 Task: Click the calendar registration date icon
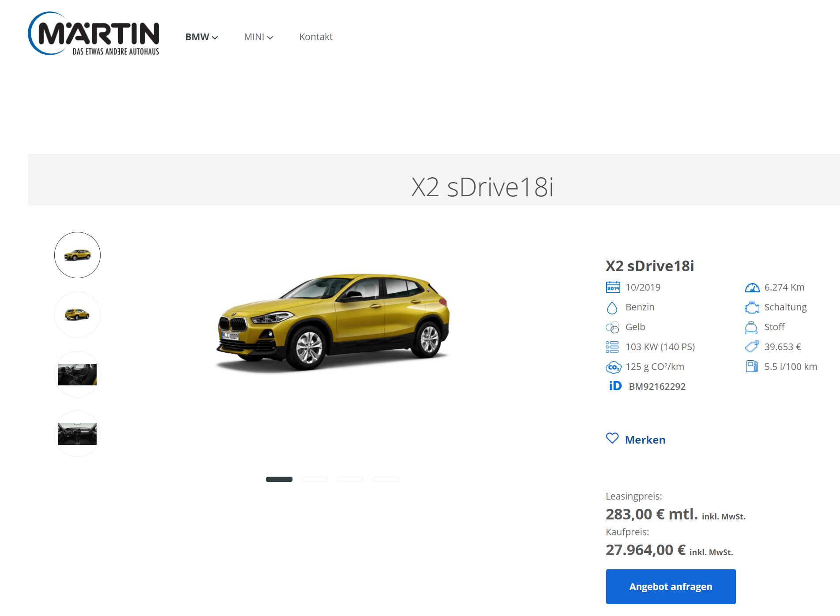click(613, 287)
